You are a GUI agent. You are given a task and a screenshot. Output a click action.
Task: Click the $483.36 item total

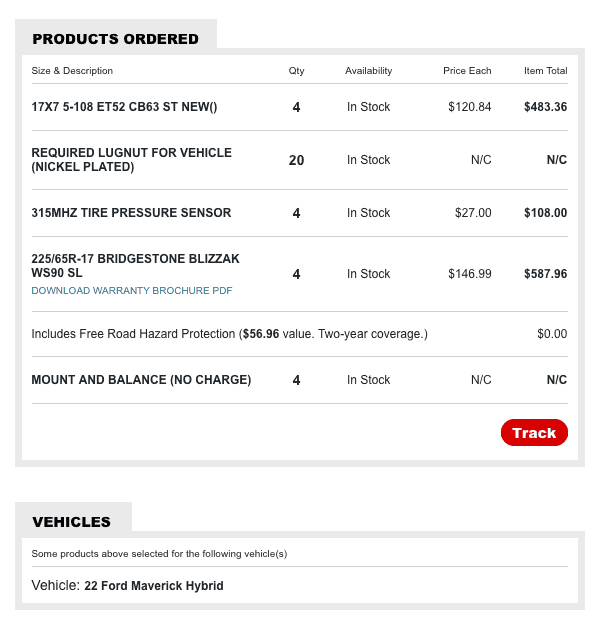545,107
